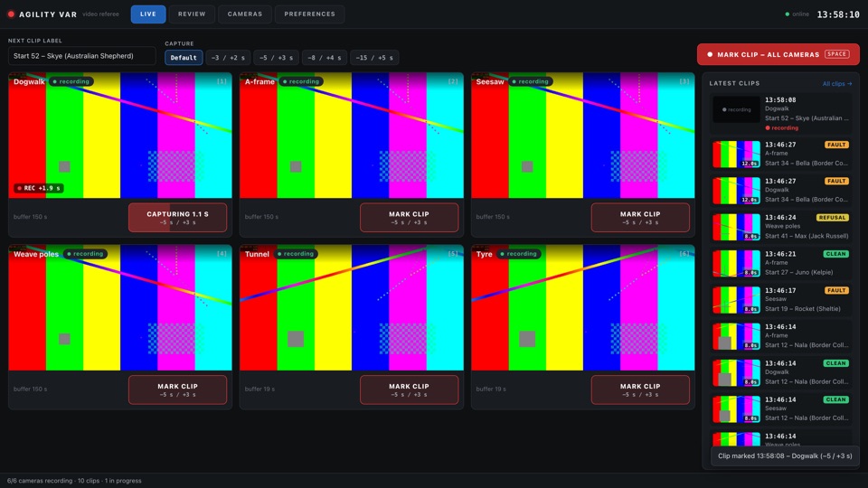Click the recording badge on Tunnel camera
The width and height of the screenshot is (868, 488).
(x=295, y=254)
